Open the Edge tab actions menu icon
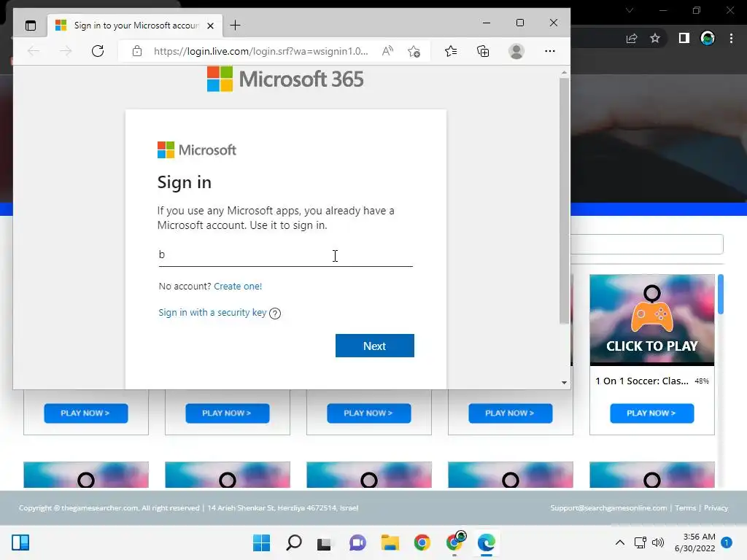The height and width of the screenshot is (560, 747). point(31,26)
